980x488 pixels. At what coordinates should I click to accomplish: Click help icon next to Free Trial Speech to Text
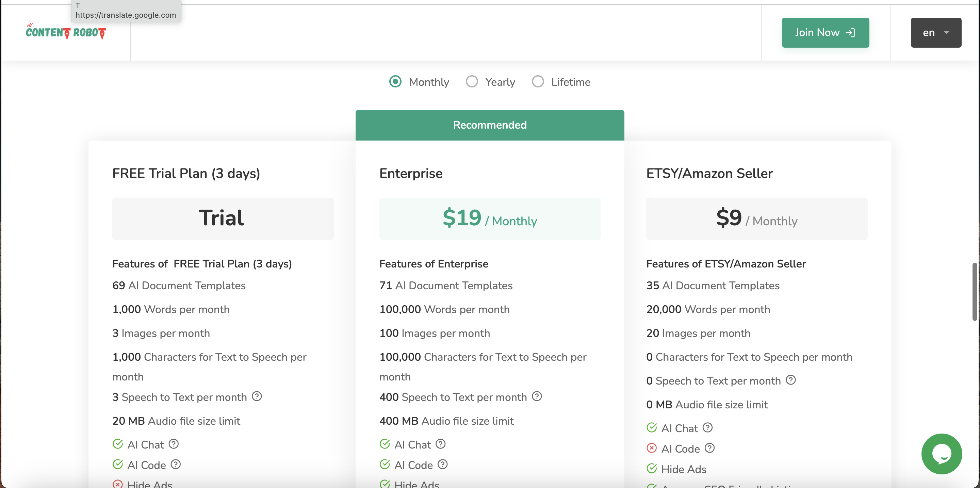[257, 396]
